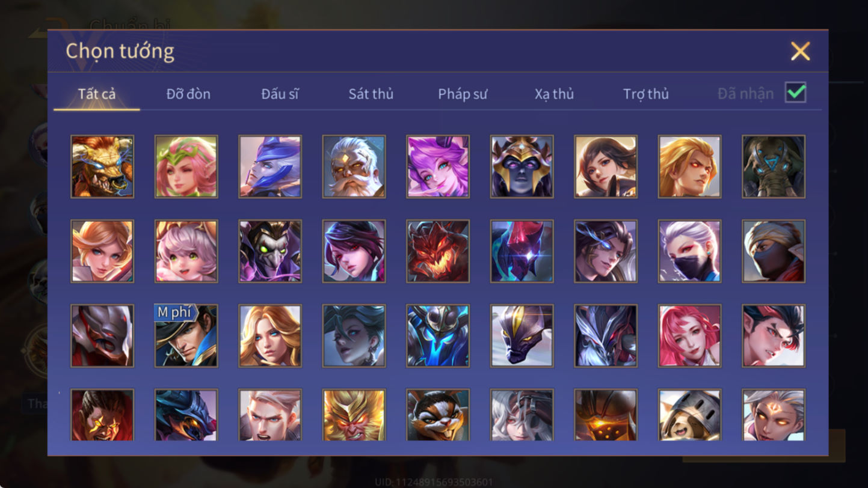Open the 'Đấu sĩ' hero tab

coord(280,94)
